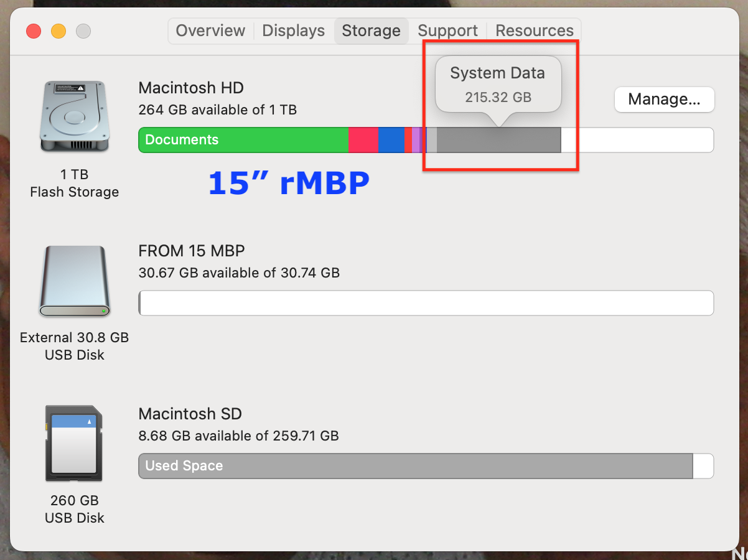
Task: Open the Resources tab
Action: (x=535, y=30)
